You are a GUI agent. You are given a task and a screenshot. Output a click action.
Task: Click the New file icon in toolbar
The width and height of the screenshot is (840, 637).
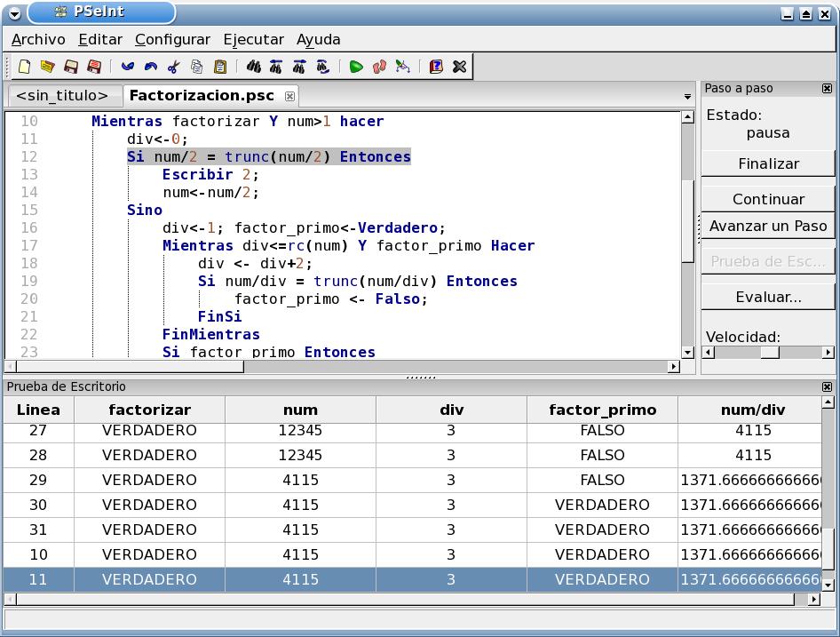click(25, 67)
